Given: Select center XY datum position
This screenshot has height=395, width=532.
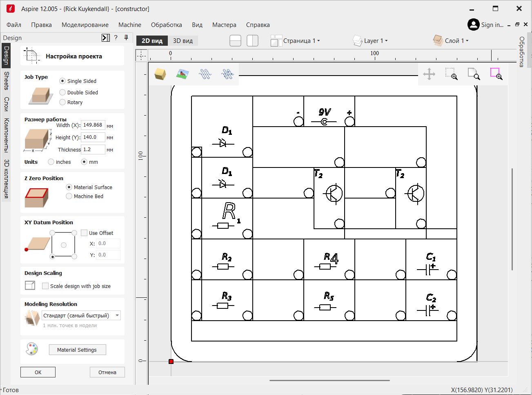Looking at the screenshot, I should point(63,245).
